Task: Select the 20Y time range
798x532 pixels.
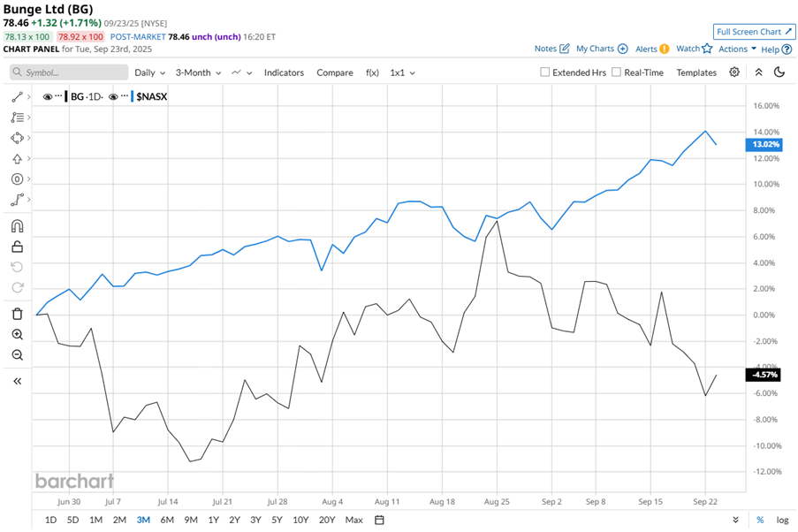Action: (x=327, y=520)
